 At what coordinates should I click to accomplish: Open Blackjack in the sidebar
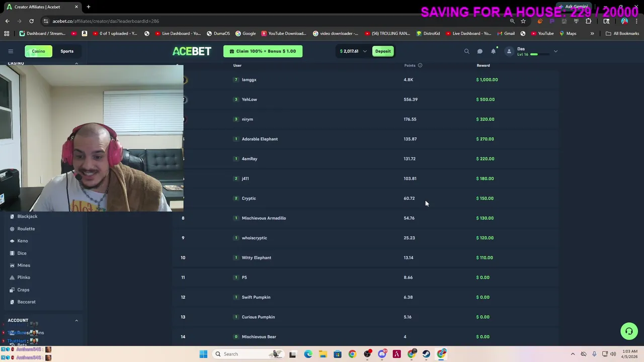point(27,216)
